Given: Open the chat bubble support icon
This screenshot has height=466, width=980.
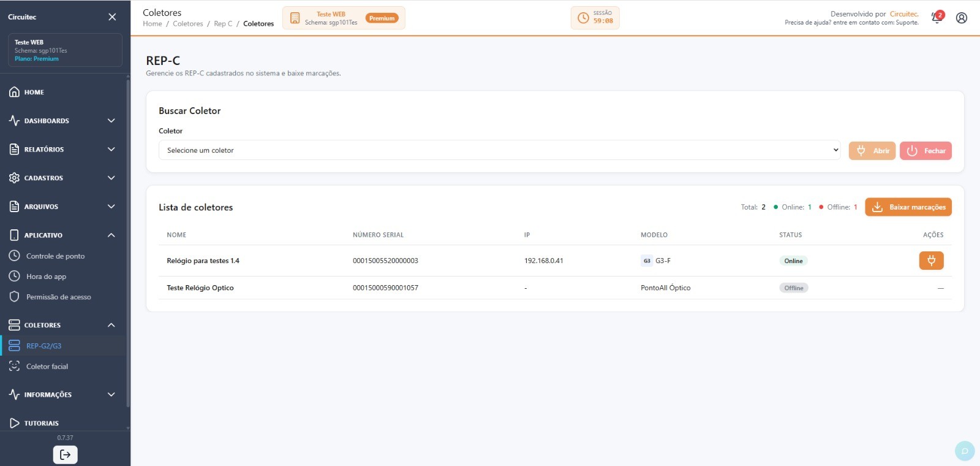Looking at the screenshot, I should [x=965, y=451].
